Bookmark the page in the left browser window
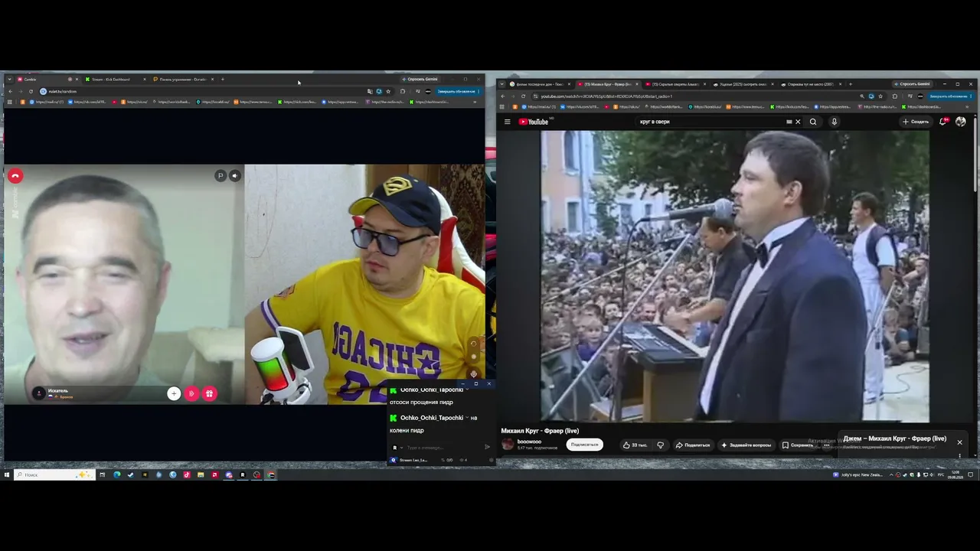 tap(388, 91)
